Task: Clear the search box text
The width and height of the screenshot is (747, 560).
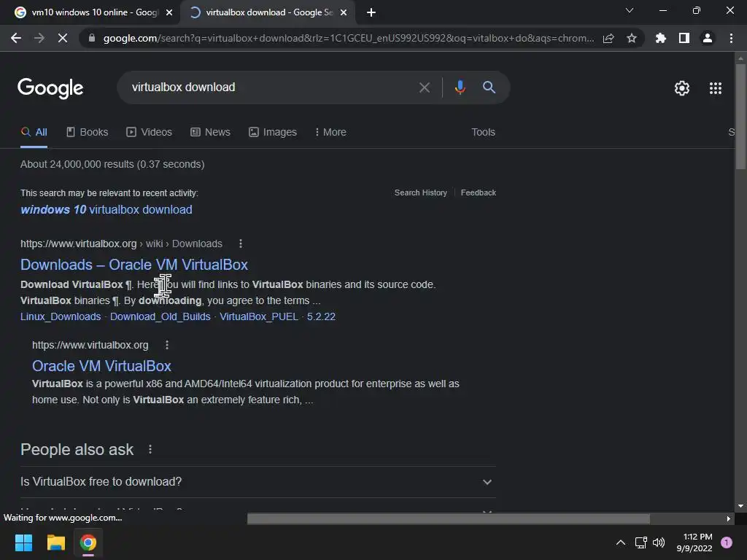Action: coord(424,87)
